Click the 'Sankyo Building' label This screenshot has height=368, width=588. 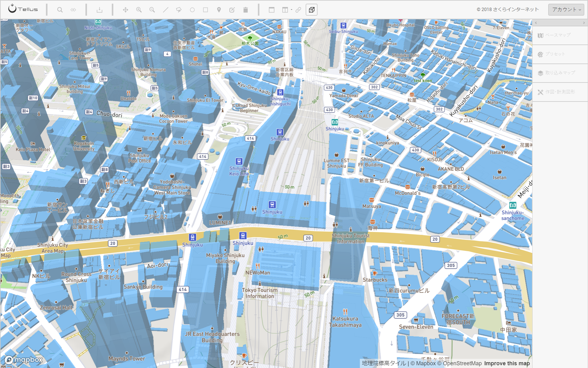click(143, 287)
